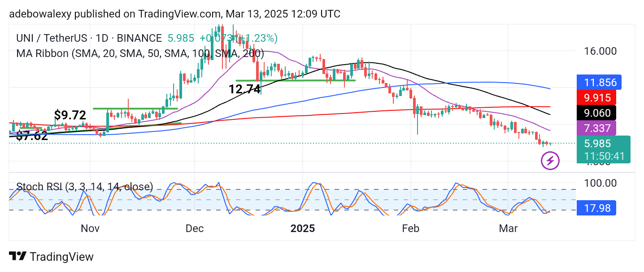Viewport: 644px width, 272px height.
Task: Click the black 9.060 SMA price label
Action: point(596,113)
